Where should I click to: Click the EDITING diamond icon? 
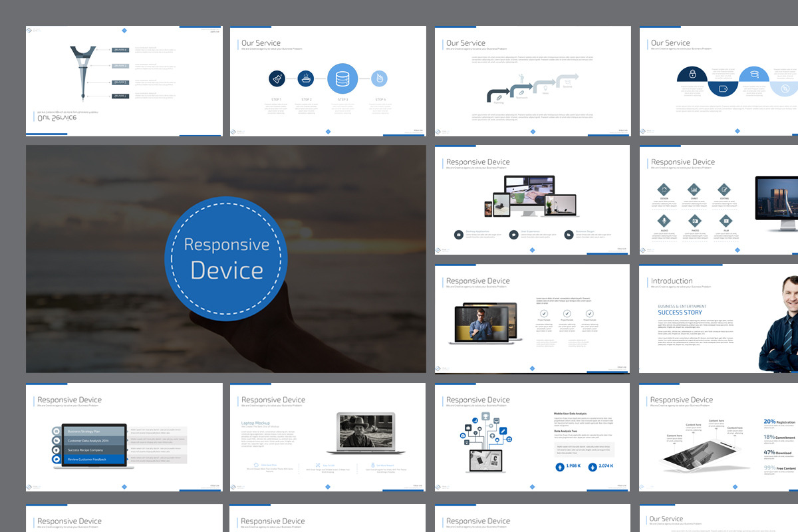725,190
